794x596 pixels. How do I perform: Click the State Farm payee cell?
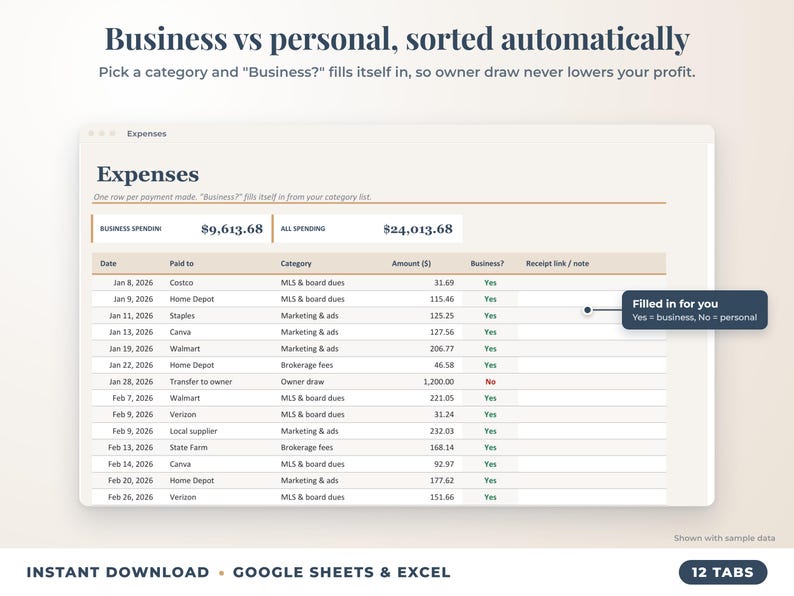point(188,448)
